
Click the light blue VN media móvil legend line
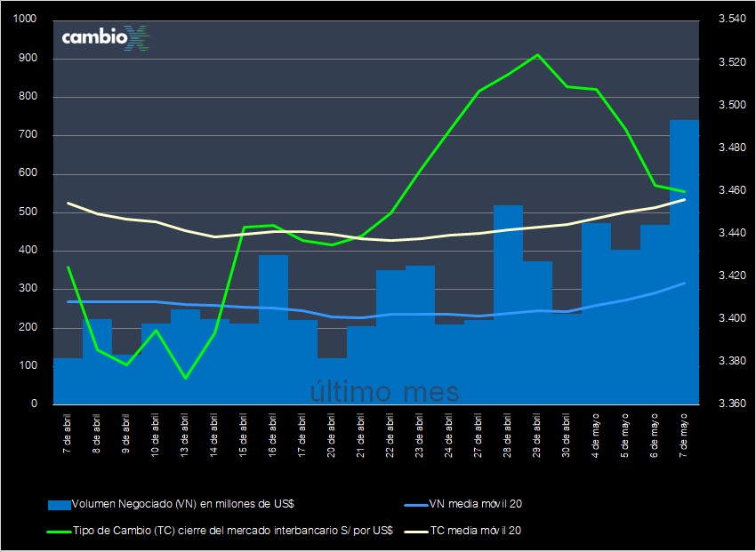(x=416, y=505)
